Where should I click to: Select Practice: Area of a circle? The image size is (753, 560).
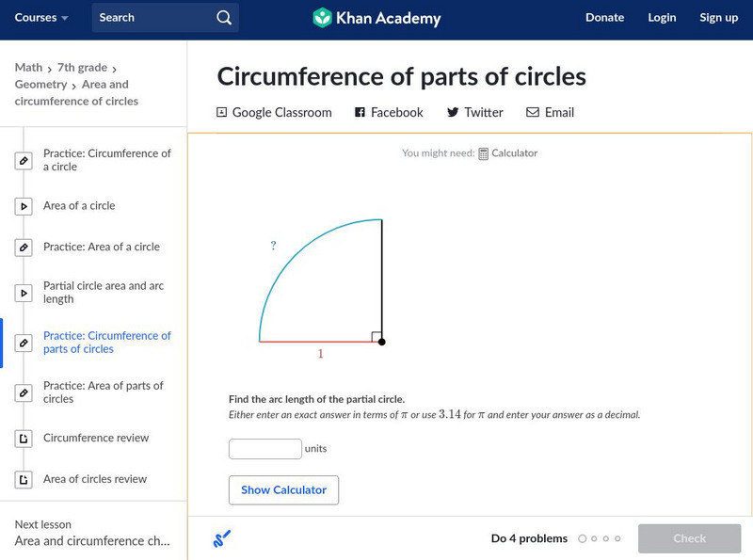(102, 248)
